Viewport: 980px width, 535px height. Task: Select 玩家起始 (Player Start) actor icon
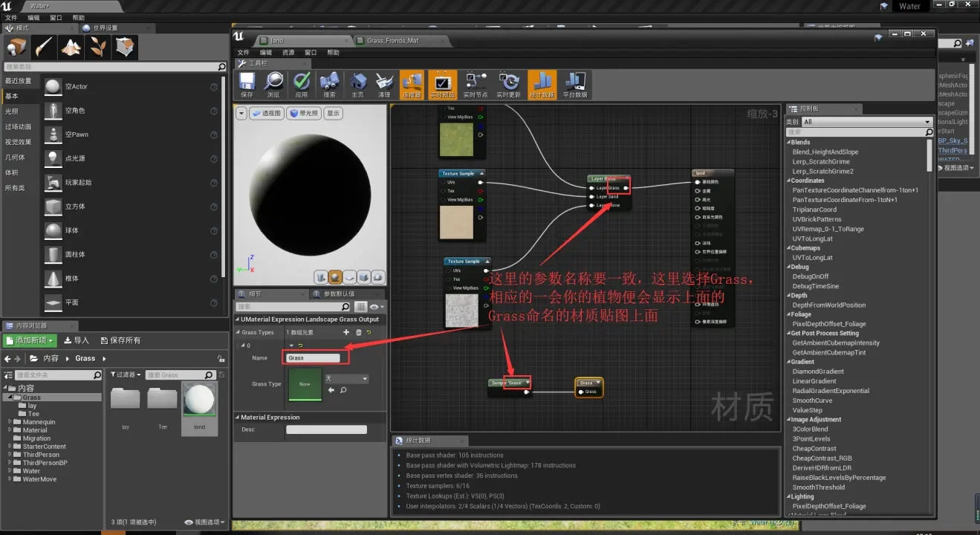tap(53, 182)
